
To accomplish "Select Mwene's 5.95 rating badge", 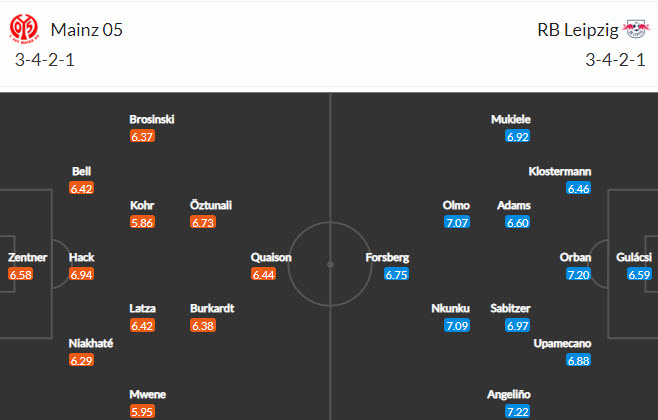I will point(142,411).
